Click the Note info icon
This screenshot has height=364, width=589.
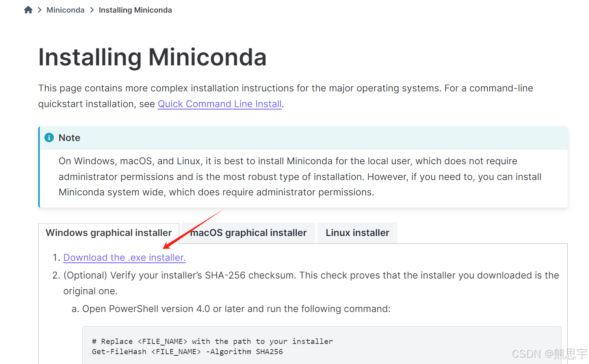(49, 137)
